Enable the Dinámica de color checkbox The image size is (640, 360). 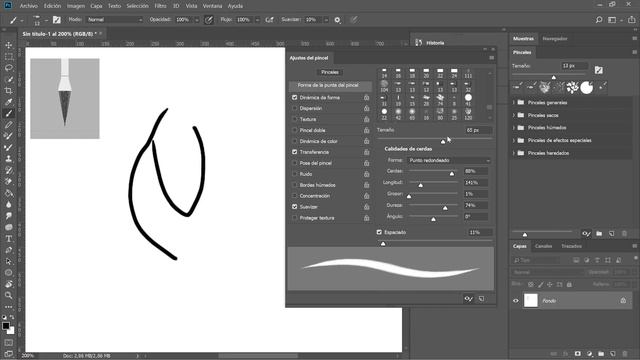(294, 141)
